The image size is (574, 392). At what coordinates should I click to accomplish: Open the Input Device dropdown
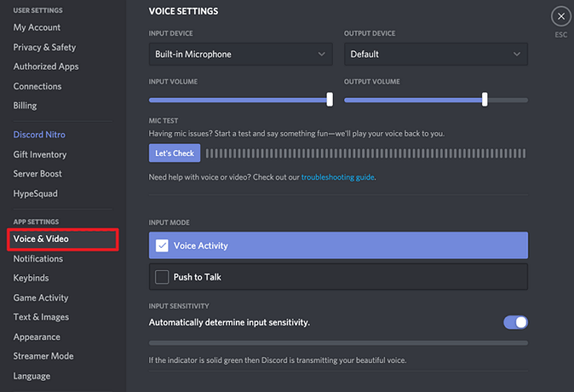239,54
